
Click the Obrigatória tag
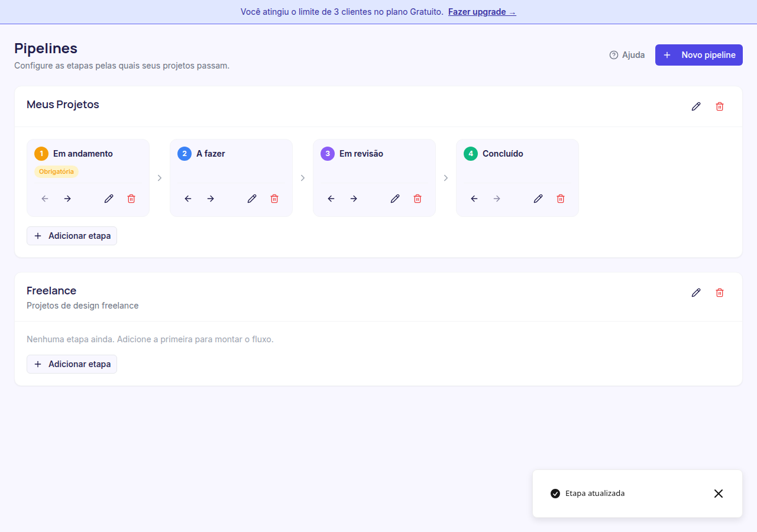(56, 172)
